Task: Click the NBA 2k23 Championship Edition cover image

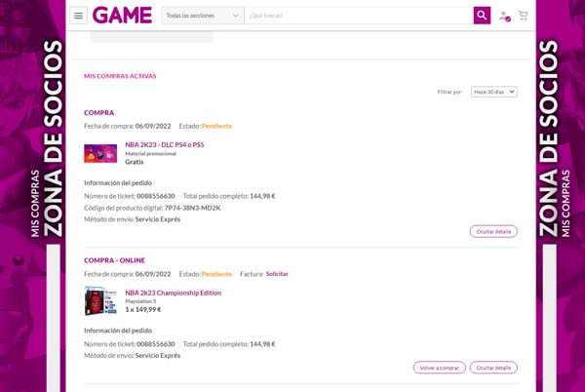Action: tap(100, 301)
